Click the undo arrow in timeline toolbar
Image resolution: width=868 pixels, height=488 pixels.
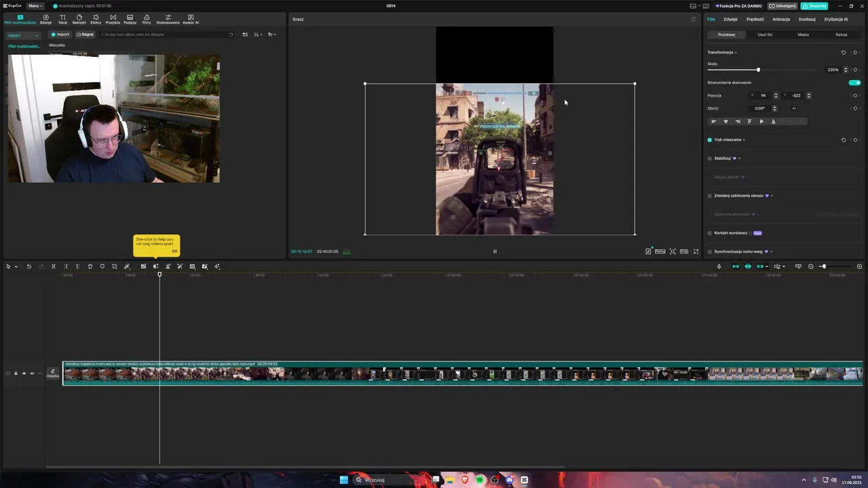29,266
